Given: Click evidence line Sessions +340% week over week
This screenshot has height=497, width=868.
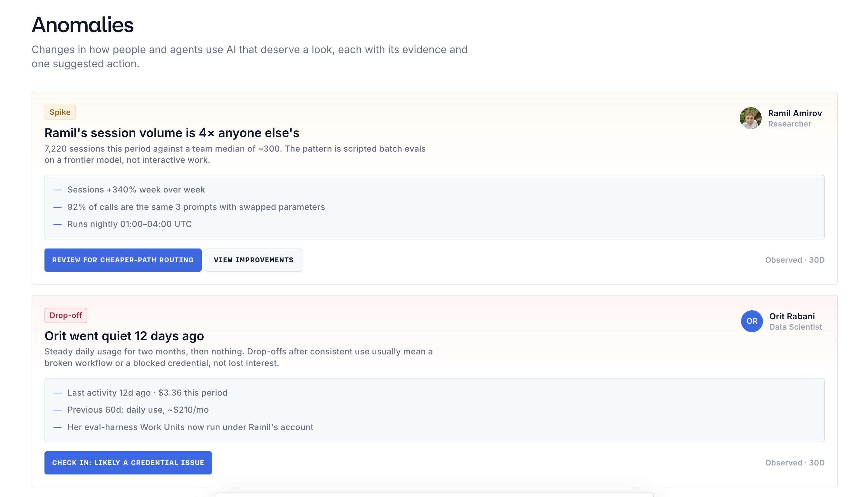Looking at the screenshot, I should pos(136,190).
